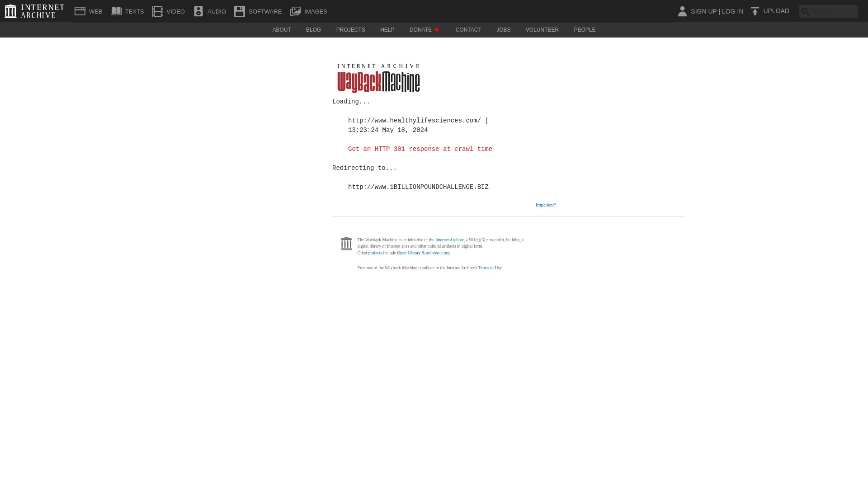Open the Video collection icon
The width and height of the screenshot is (868, 488).
157,11
